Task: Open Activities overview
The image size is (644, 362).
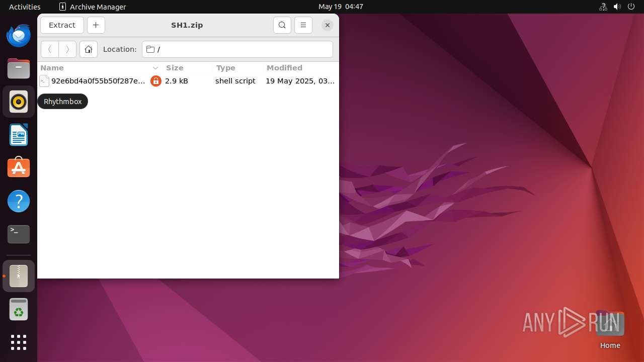Action: click(25, 7)
